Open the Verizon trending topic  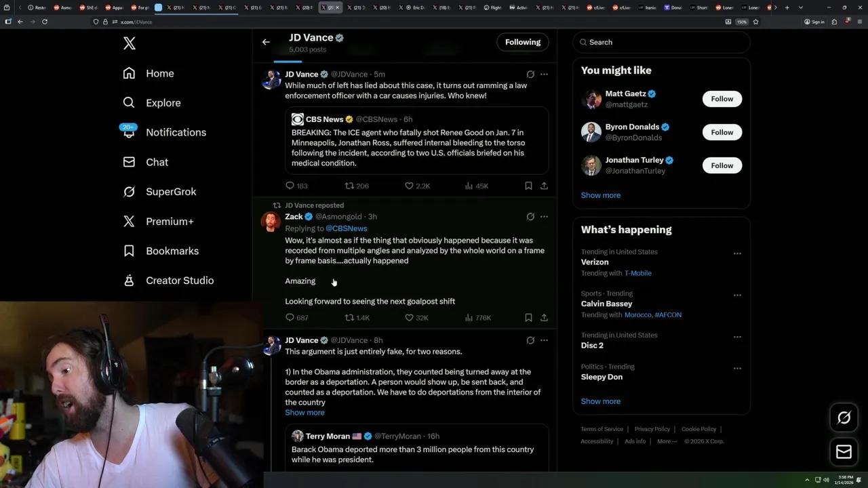tap(595, 262)
